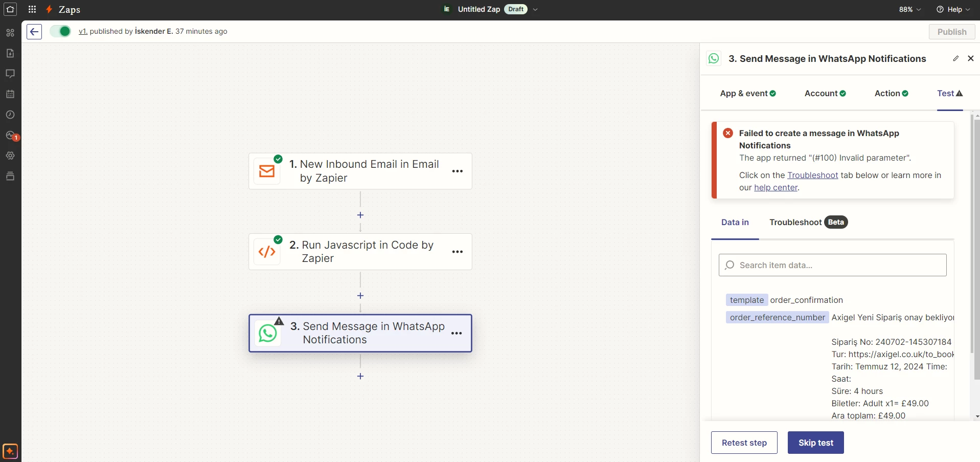Click order_confirmation value
The width and height of the screenshot is (980, 462).
tap(806, 300)
